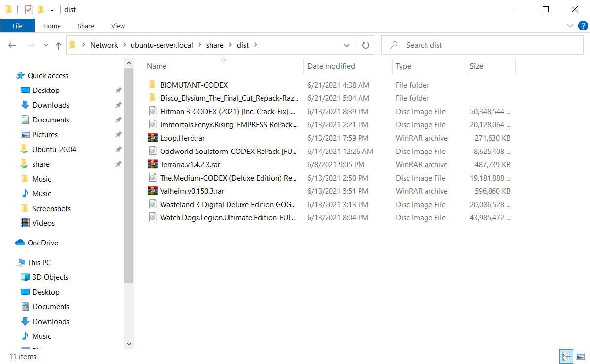
Task: Switch to Large icons view layout
Action: click(580, 356)
